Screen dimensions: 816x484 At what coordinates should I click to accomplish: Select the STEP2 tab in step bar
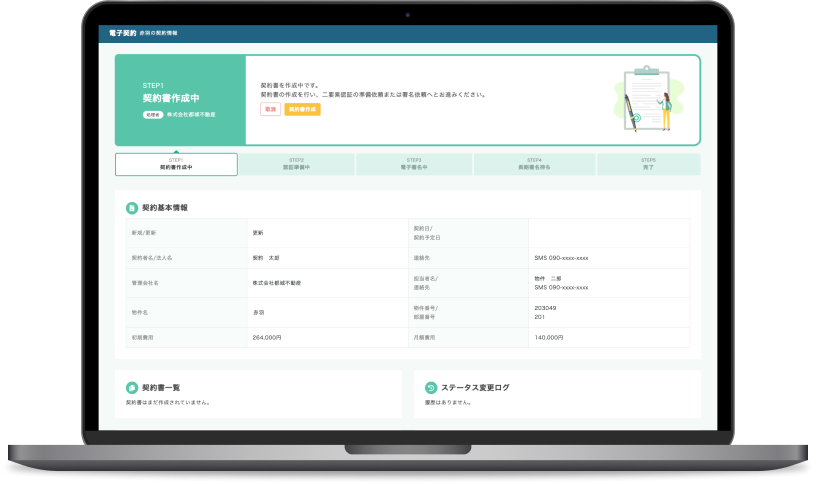coord(297,164)
